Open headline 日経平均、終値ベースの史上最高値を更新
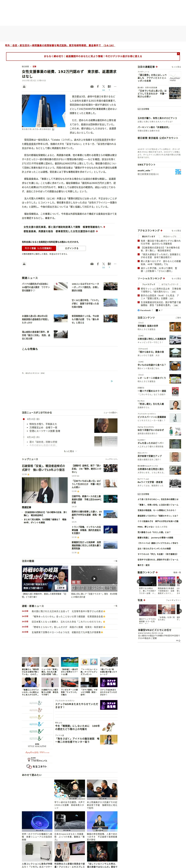 (86, 499)
